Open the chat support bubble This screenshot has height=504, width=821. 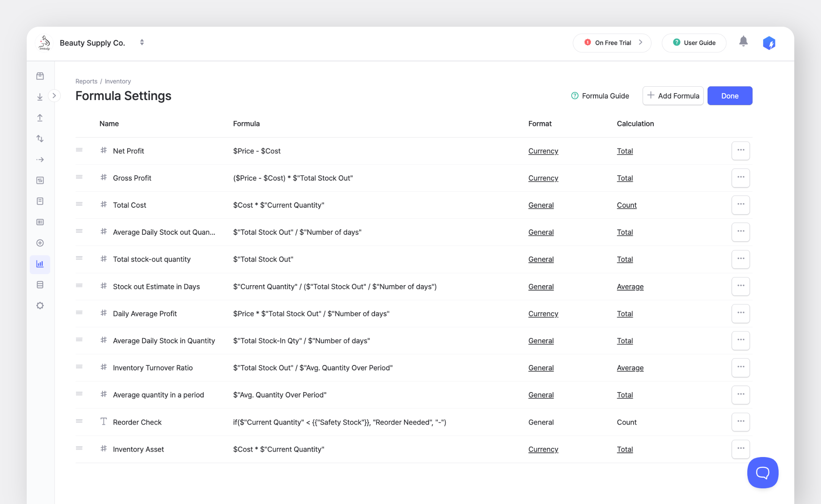pos(763,472)
